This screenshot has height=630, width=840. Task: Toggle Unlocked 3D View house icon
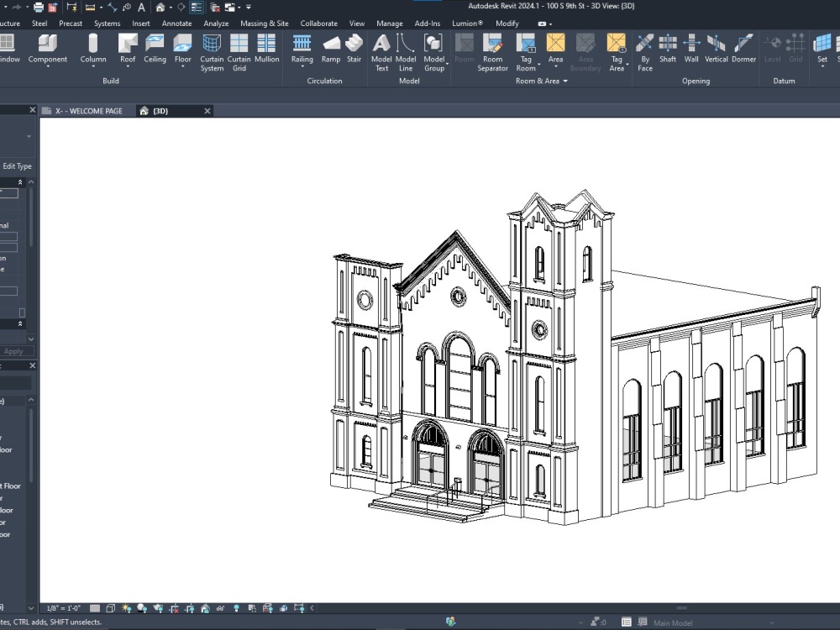[205, 608]
